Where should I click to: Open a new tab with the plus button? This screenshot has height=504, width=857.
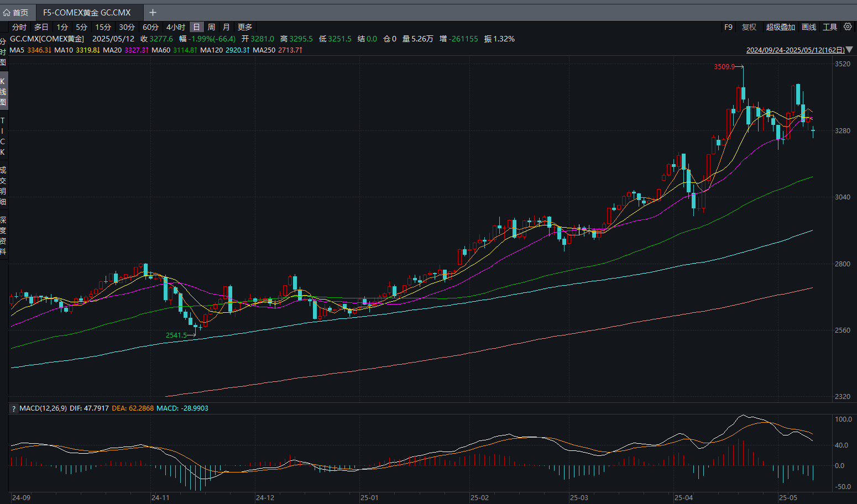[x=153, y=12]
